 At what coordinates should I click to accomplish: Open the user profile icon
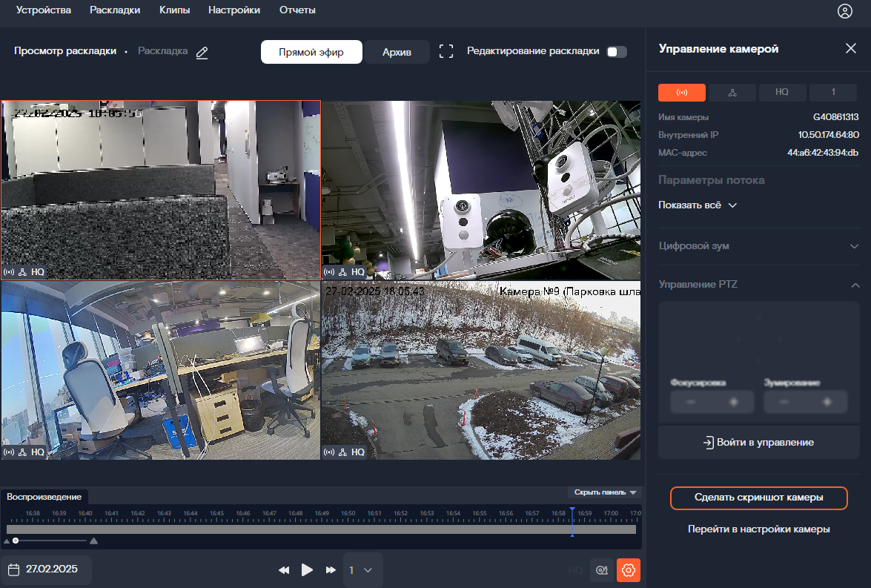844,11
